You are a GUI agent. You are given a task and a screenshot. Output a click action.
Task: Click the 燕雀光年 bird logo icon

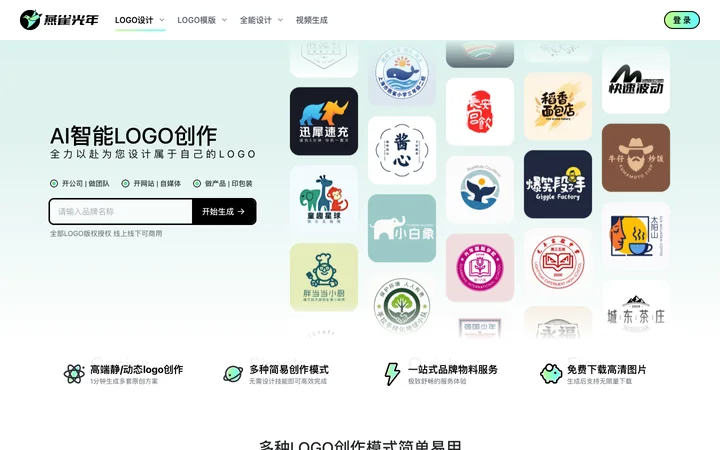point(31,20)
